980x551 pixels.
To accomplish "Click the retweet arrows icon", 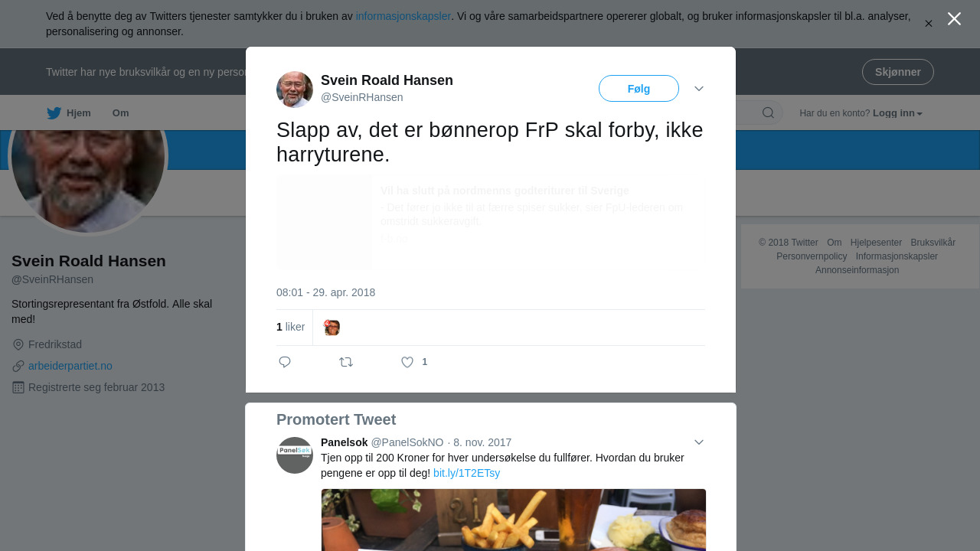I will [346, 362].
